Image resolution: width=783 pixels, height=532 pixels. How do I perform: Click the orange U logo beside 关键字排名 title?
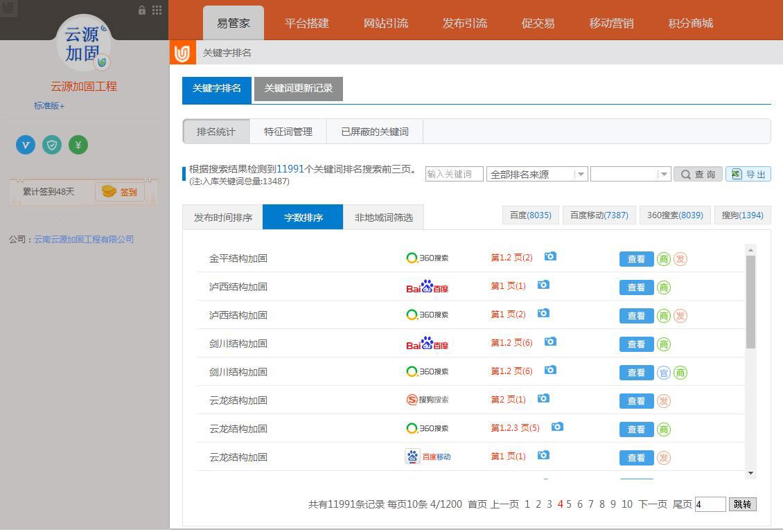click(x=182, y=53)
